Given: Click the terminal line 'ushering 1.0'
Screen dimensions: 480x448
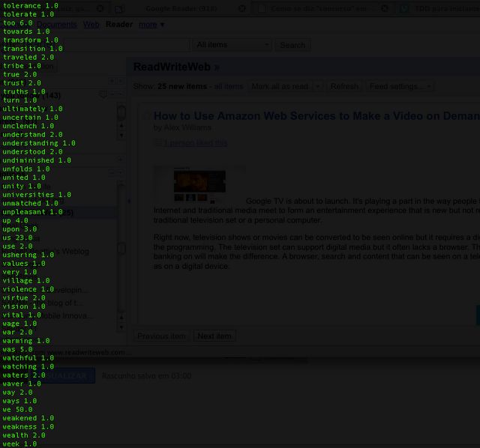Looking at the screenshot, I should [28, 255].
